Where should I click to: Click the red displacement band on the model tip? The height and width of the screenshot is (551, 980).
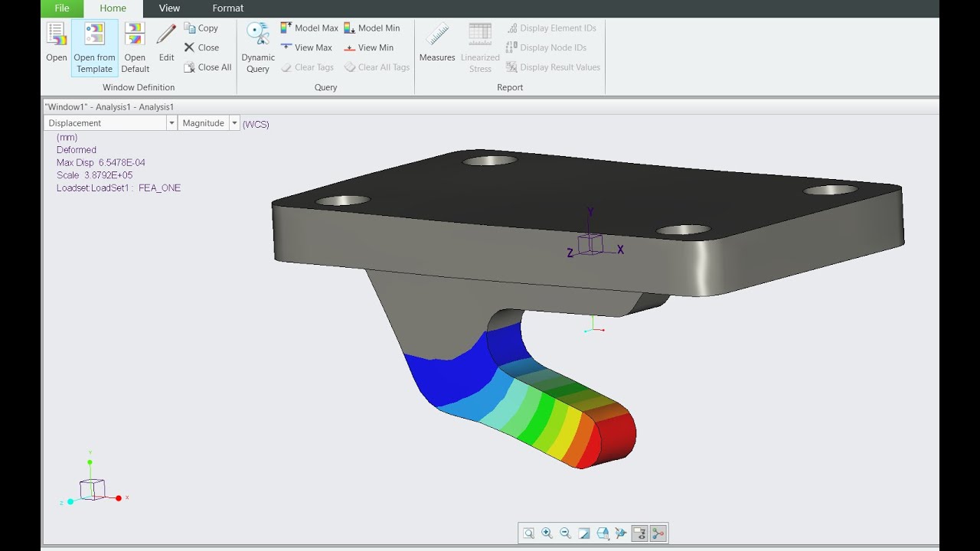(x=614, y=438)
